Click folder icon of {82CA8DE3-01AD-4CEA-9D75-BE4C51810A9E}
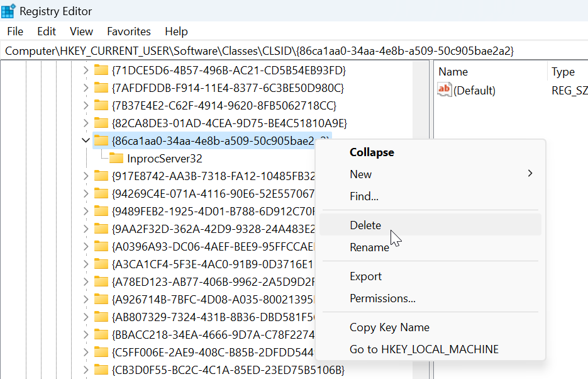The height and width of the screenshot is (379, 588). 101,123
